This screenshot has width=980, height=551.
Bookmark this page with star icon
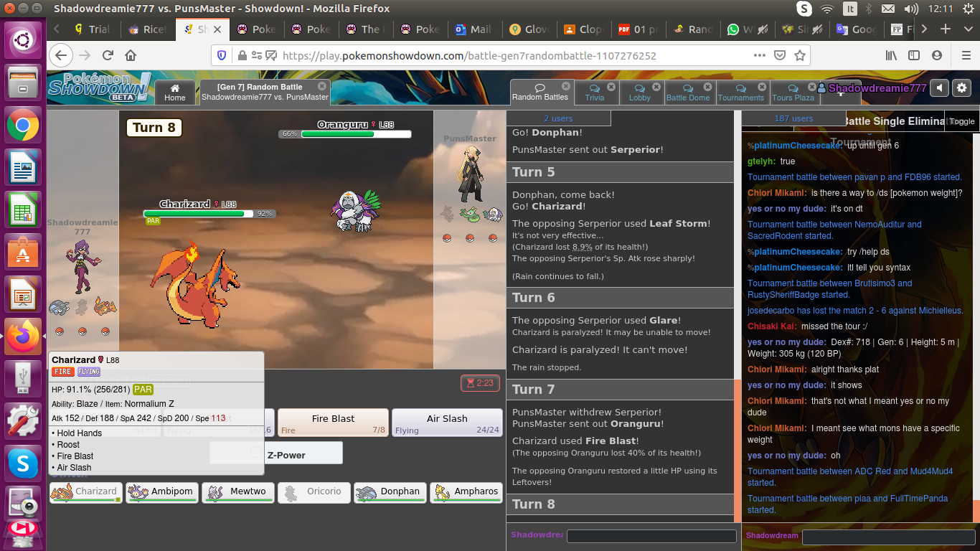800,55
